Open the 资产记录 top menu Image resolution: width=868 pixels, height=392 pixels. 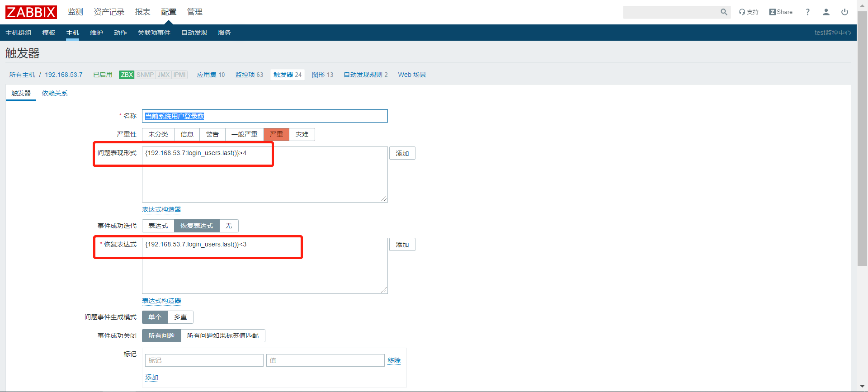109,12
